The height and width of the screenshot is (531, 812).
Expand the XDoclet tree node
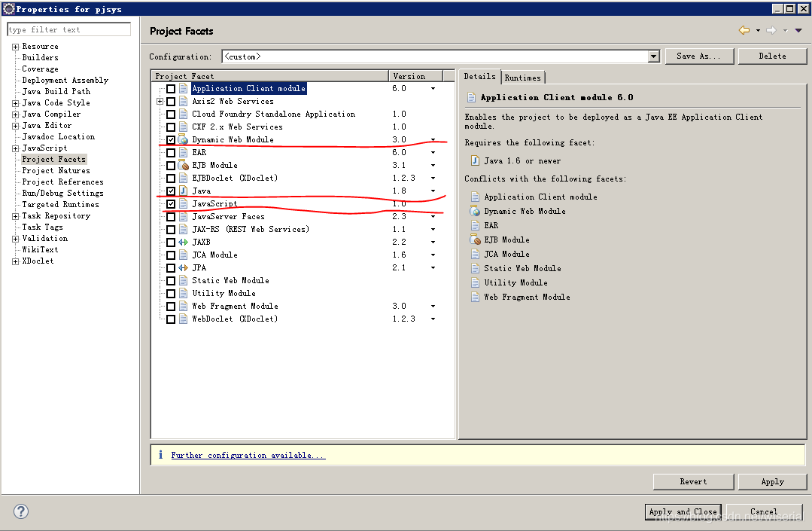point(16,261)
